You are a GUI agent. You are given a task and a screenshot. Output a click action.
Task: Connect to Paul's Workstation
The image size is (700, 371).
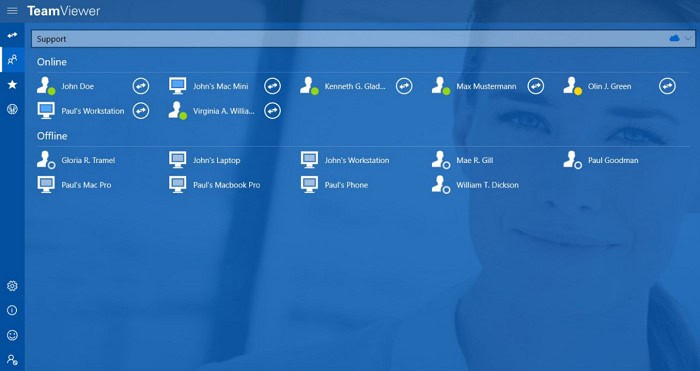141,111
